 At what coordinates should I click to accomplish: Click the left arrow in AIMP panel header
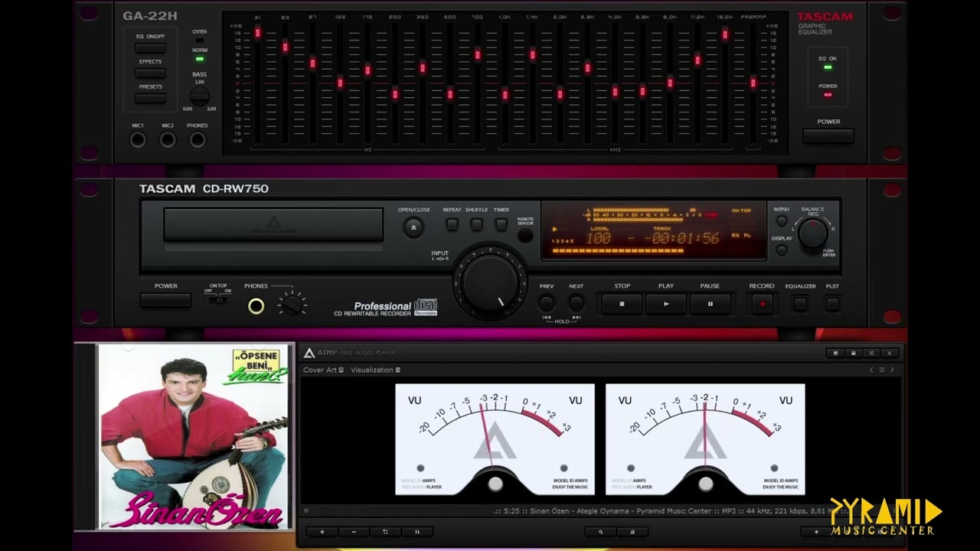coord(871,370)
